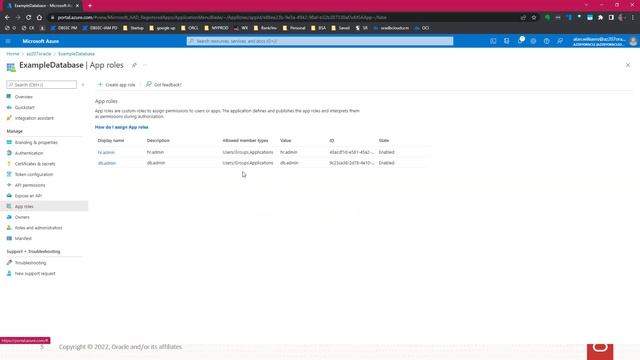The width and height of the screenshot is (640, 360).
Task: Click the Microsoft Azure logo text
Action: 40,41
